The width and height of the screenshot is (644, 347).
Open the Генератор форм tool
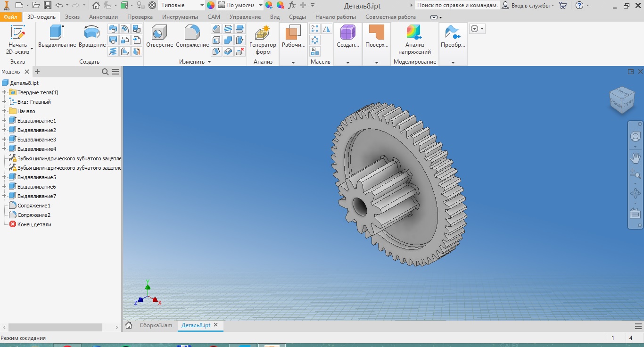tap(263, 40)
